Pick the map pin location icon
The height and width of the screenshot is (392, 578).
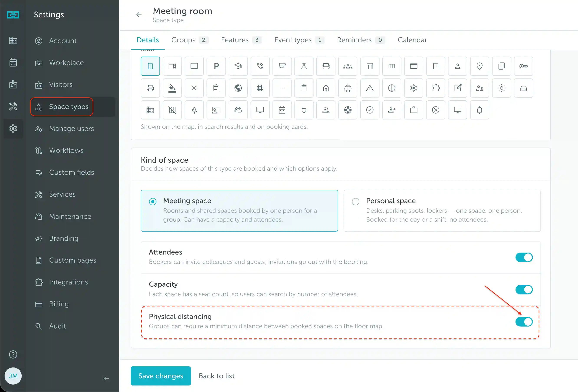(479, 66)
